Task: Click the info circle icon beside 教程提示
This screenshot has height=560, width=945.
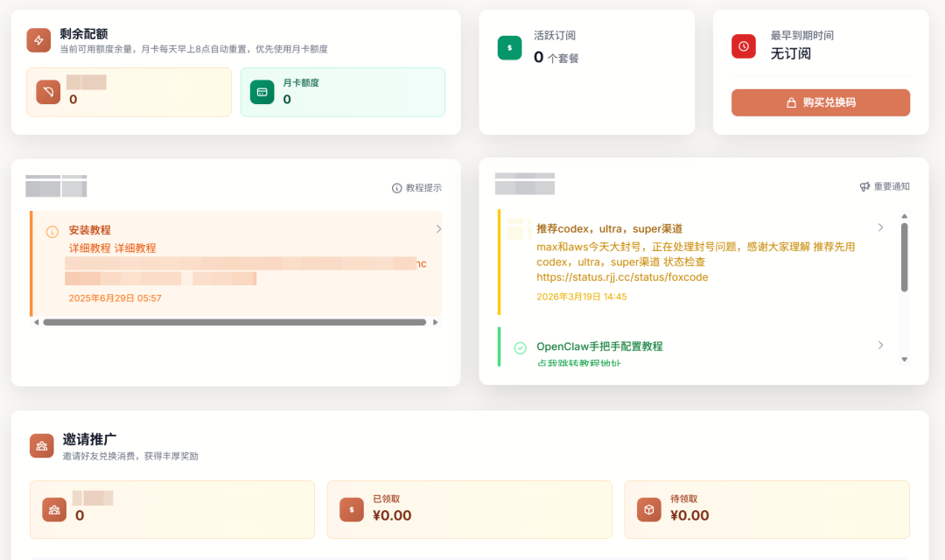Action: (399, 186)
